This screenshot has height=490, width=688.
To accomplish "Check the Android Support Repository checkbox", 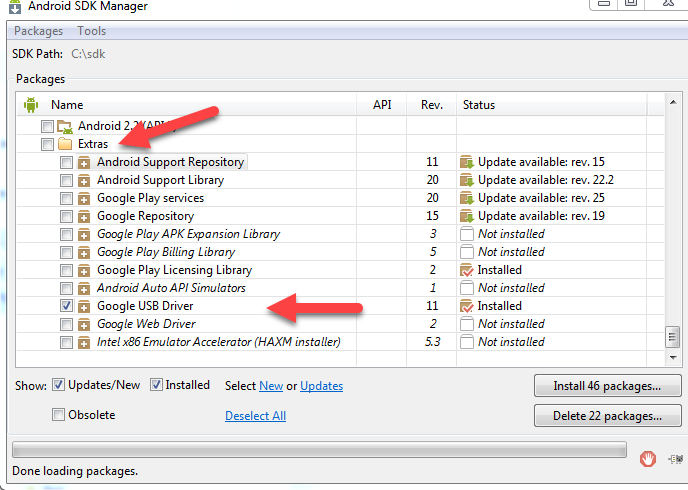I will (66, 163).
